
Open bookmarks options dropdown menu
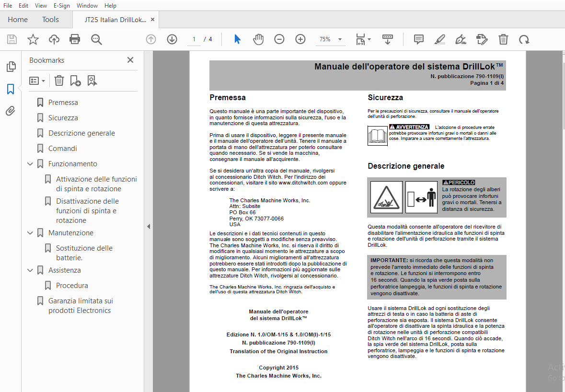(37, 81)
